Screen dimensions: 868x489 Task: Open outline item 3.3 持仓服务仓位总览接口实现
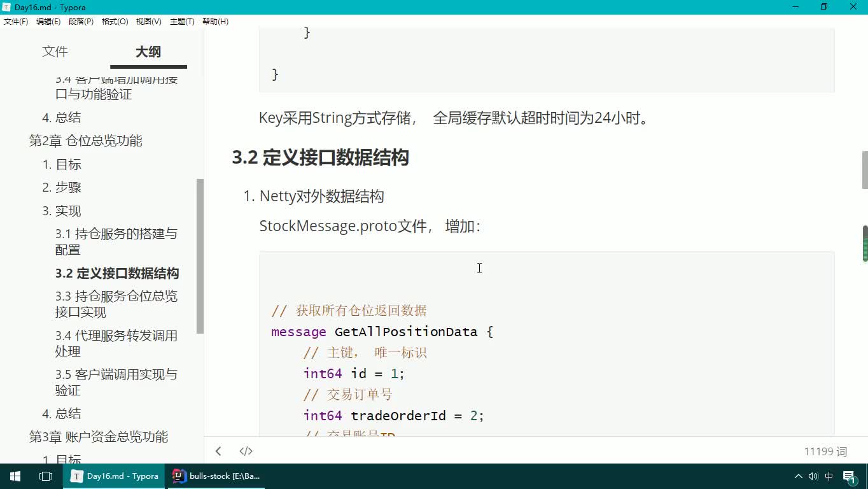pos(116,304)
